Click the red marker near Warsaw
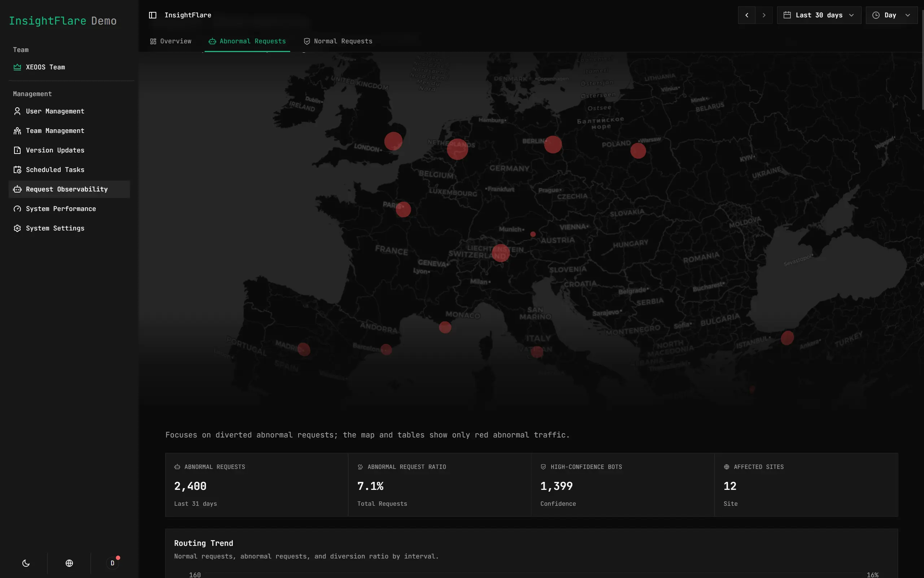Viewport: 924px width, 578px height. point(638,151)
